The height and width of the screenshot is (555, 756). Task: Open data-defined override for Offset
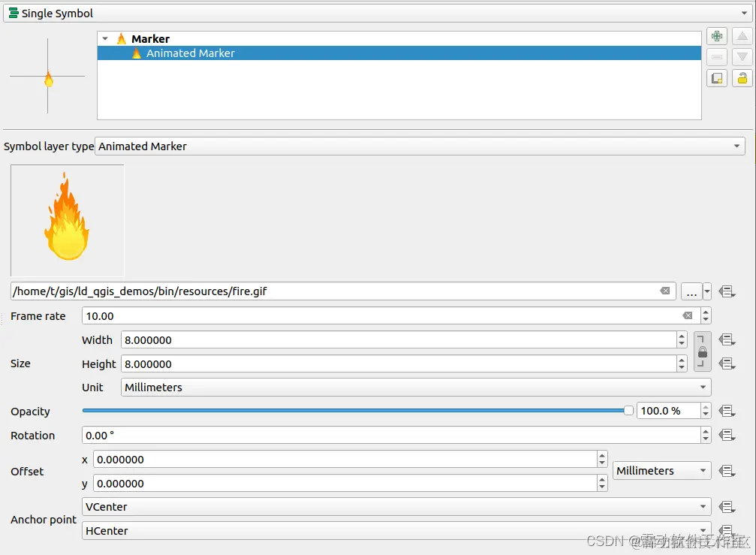tap(727, 471)
